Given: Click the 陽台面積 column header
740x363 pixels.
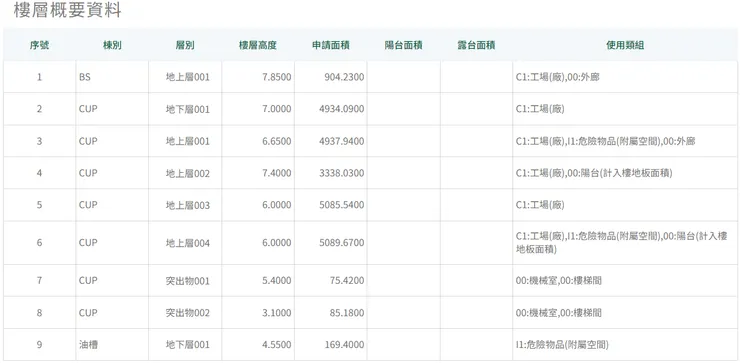Looking at the screenshot, I should pos(404,45).
